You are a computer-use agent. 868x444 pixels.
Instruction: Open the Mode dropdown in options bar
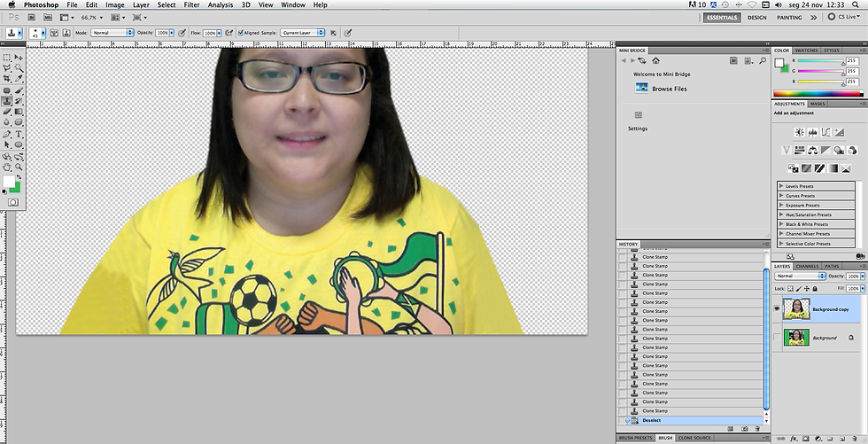tap(112, 33)
